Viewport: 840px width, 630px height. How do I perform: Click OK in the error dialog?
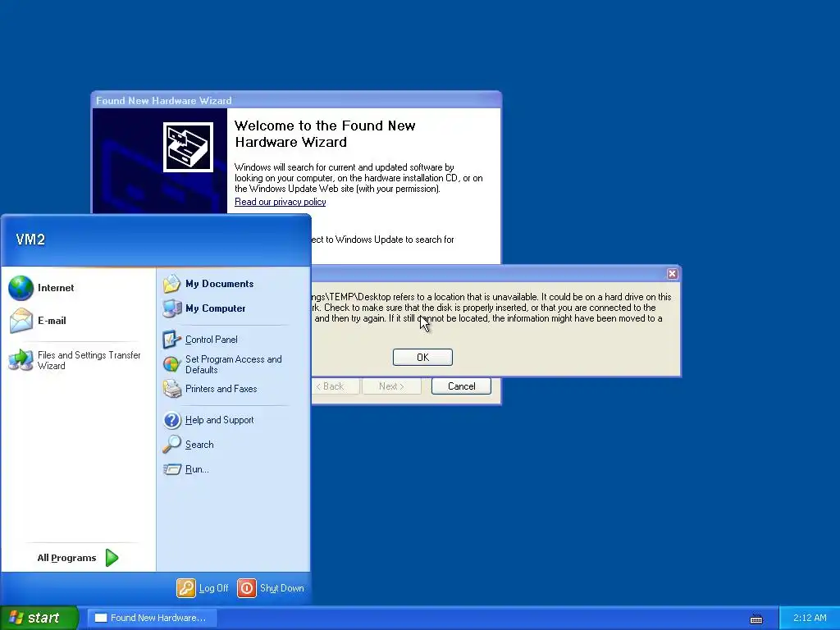click(x=422, y=358)
